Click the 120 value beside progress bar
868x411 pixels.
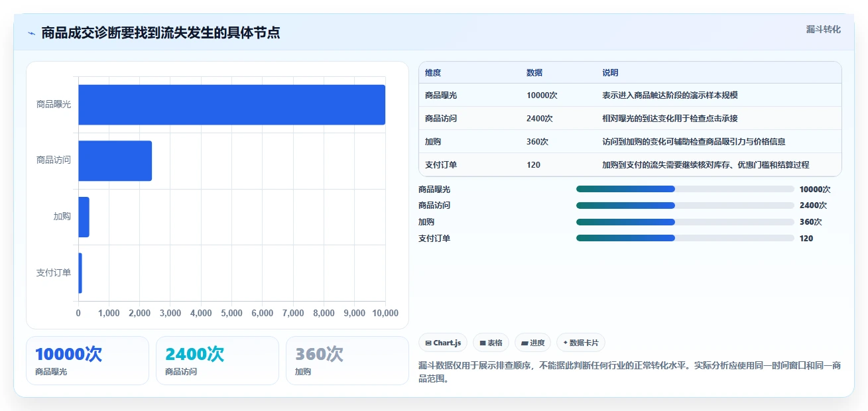click(x=806, y=238)
